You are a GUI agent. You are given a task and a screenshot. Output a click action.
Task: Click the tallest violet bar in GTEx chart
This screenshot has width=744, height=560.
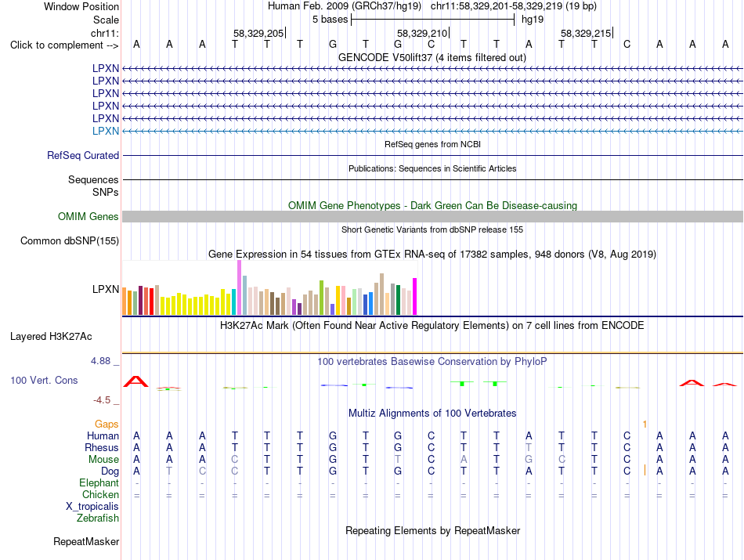239,287
